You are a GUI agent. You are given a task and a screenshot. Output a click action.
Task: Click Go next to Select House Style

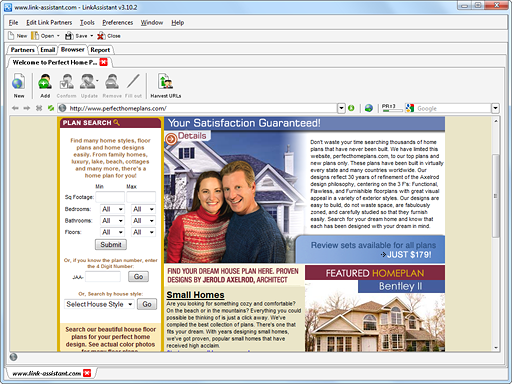click(147, 304)
